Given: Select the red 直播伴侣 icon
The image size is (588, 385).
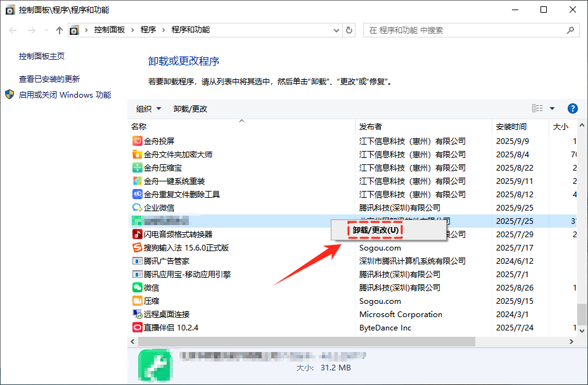Looking at the screenshot, I should pyautogui.click(x=137, y=327).
